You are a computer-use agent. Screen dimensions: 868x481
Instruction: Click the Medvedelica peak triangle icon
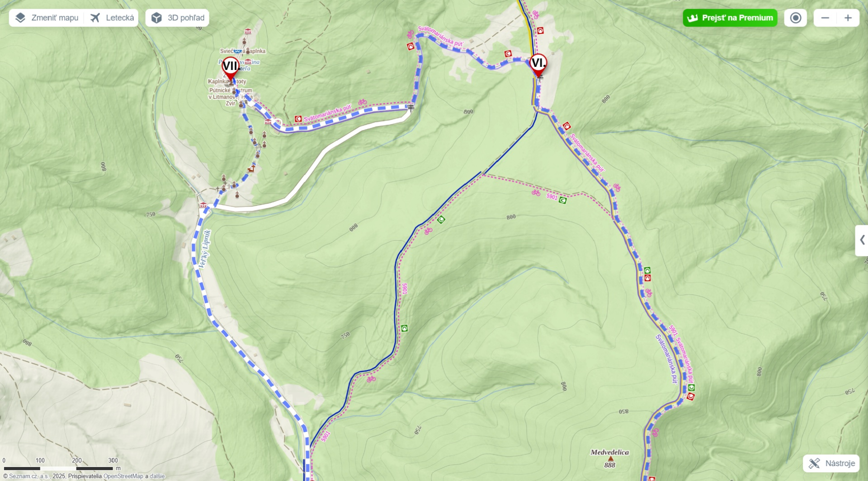coord(610,458)
